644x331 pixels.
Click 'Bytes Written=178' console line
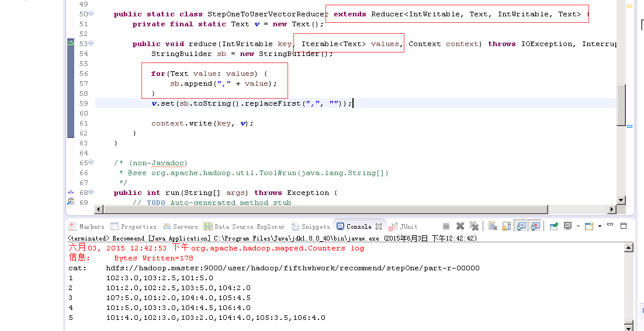154,259
